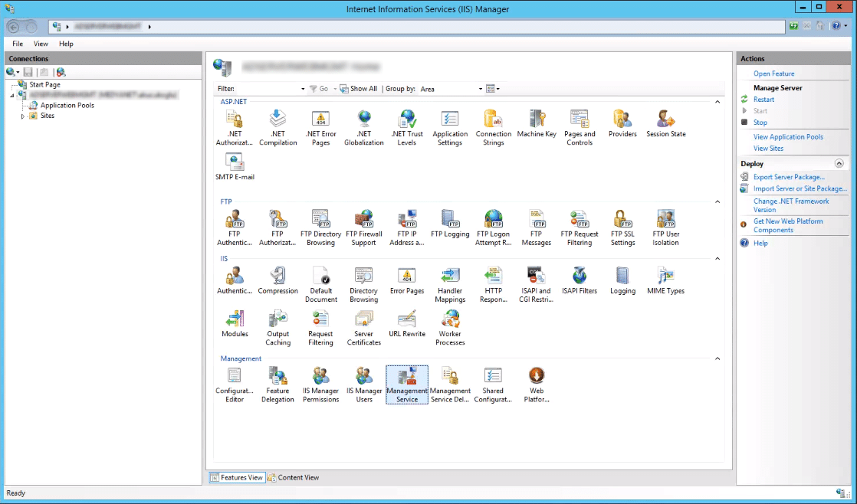
Task: Open FTP User Isolation feature
Action: point(665,228)
